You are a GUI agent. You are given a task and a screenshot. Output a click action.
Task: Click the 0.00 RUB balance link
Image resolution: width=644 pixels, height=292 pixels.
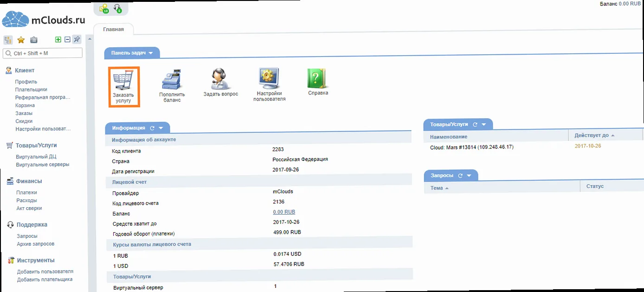coord(283,212)
